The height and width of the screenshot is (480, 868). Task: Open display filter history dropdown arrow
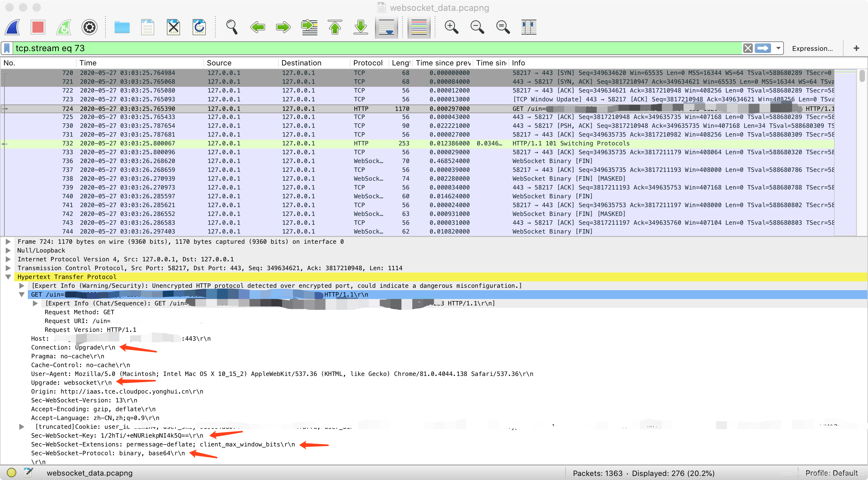[x=778, y=48]
